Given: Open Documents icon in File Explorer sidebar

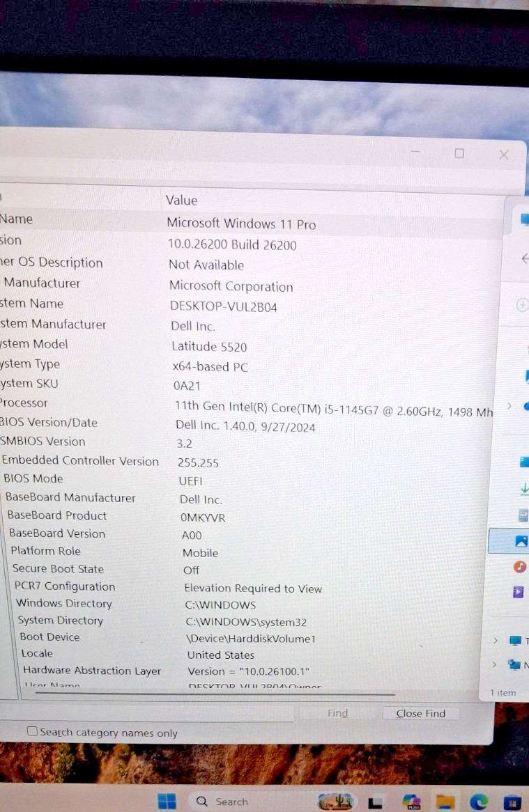Looking at the screenshot, I should pyautogui.click(x=523, y=515).
